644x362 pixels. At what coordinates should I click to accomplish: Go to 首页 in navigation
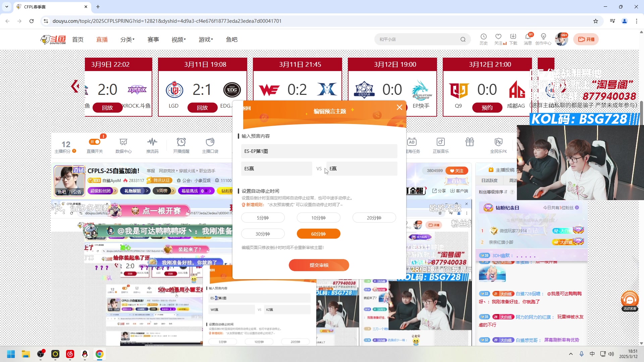point(78,40)
